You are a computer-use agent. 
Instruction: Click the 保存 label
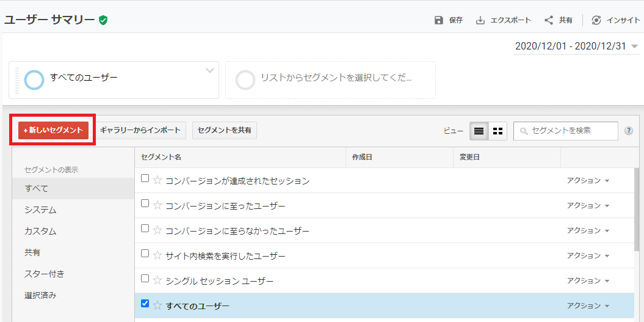(456, 20)
